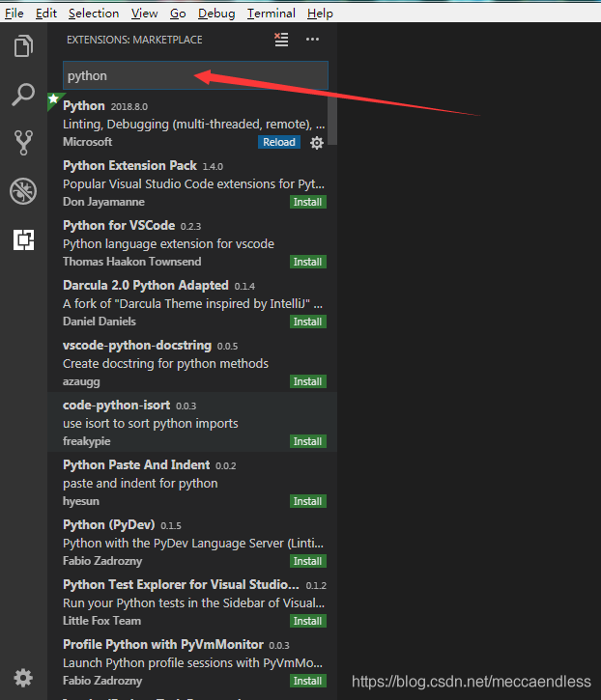Image resolution: width=601 pixels, height=700 pixels.
Task: Select Python Paste And Indent title
Action: pos(136,464)
